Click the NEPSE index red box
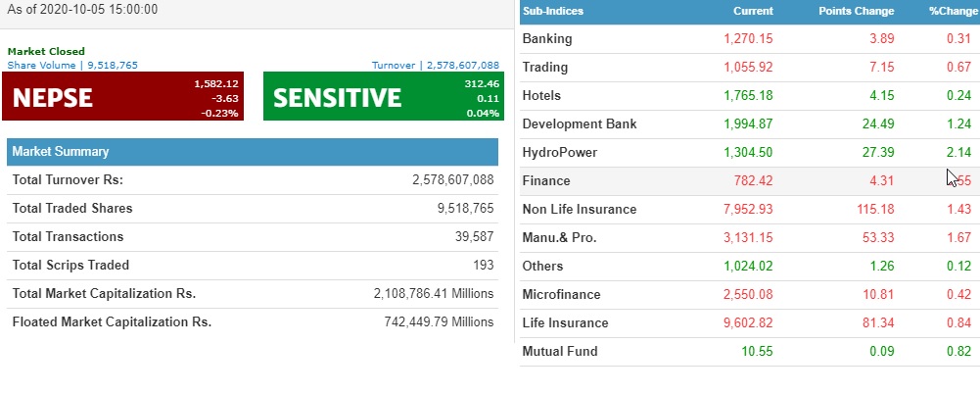This screenshot has width=980, height=394. [122, 96]
